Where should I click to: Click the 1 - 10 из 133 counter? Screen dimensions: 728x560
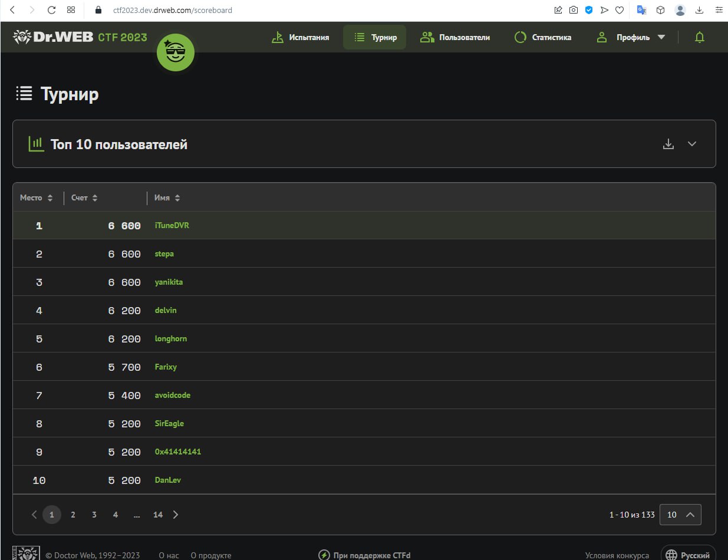pyautogui.click(x=632, y=515)
